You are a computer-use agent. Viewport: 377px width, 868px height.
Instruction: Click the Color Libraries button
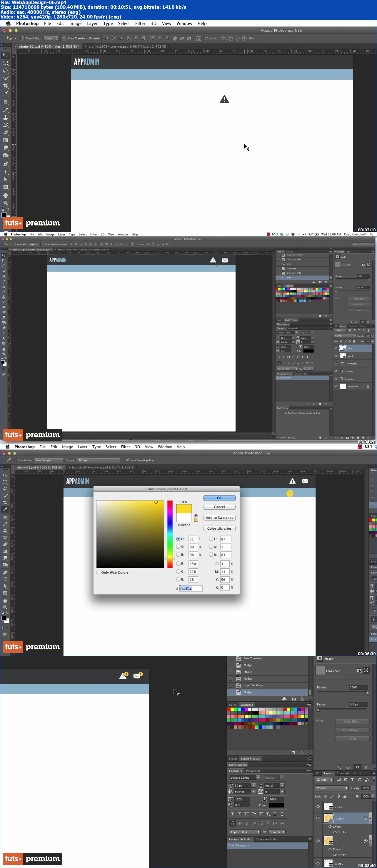(x=219, y=528)
